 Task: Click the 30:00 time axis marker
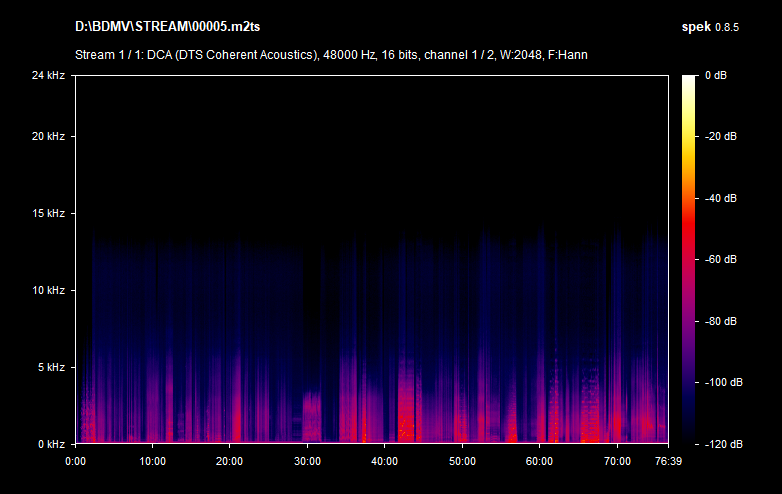(307, 462)
